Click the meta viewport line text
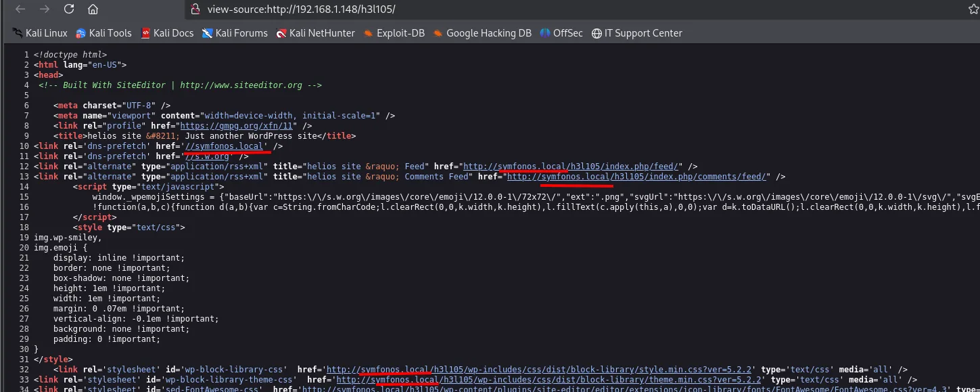 pyautogui.click(x=225, y=116)
